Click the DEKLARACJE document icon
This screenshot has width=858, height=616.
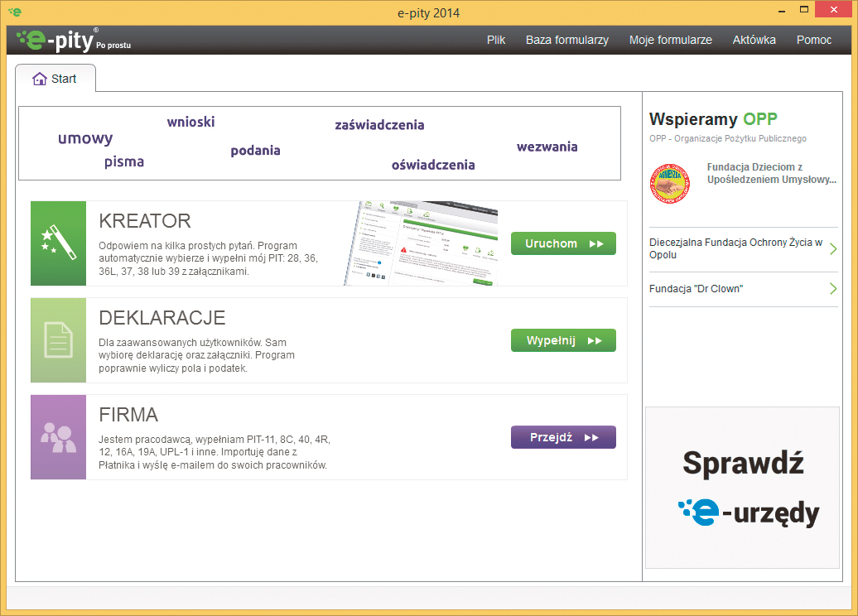coord(58,340)
